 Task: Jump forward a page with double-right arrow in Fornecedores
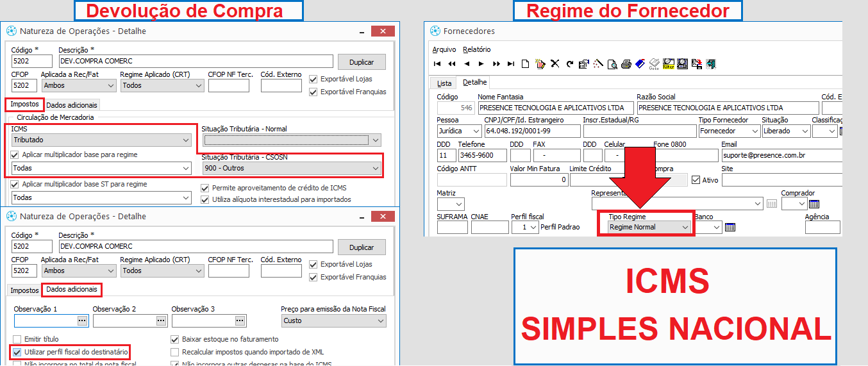point(496,63)
